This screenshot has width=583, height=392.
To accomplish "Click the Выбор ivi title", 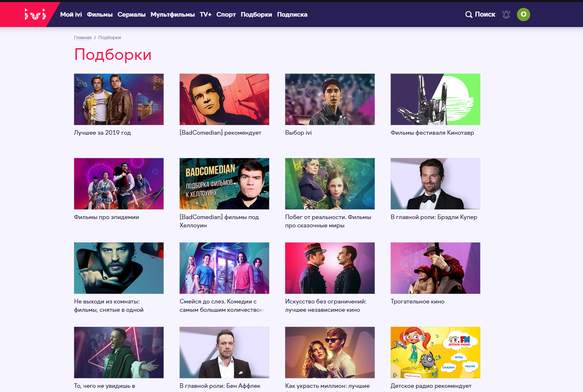I will tap(298, 133).
